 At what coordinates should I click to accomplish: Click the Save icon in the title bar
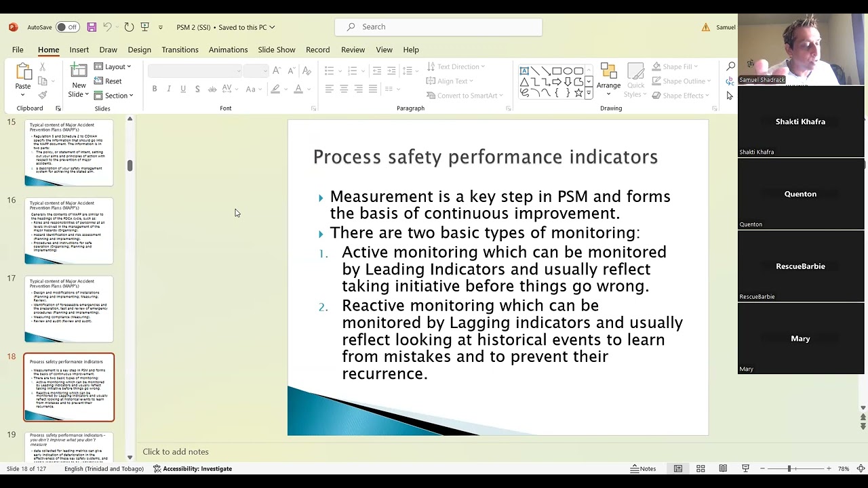click(x=92, y=27)
